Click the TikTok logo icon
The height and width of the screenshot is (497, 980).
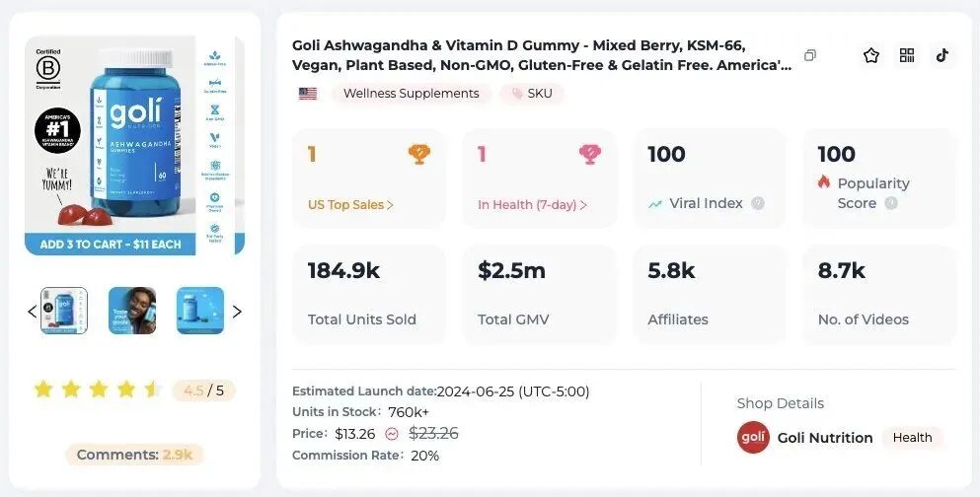click(942, 56)
